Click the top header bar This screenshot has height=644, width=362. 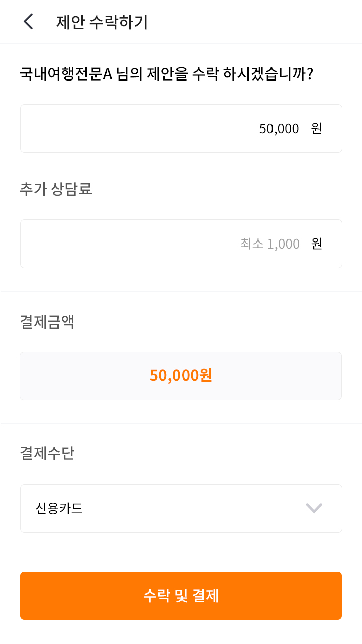[x=251, y=22]
